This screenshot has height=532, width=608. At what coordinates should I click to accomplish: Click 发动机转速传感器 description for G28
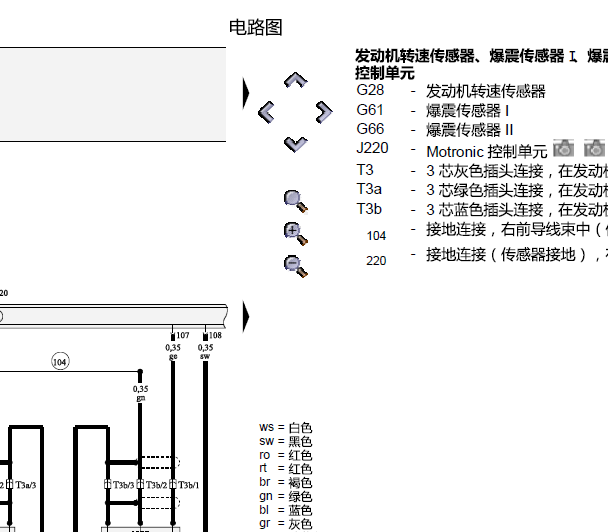point(486,92)
